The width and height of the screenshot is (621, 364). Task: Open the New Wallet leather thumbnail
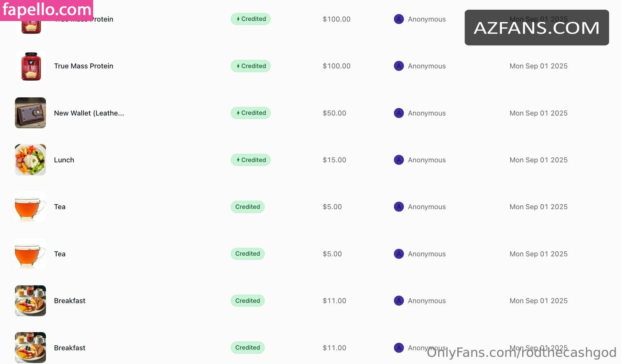coord(30,113)
